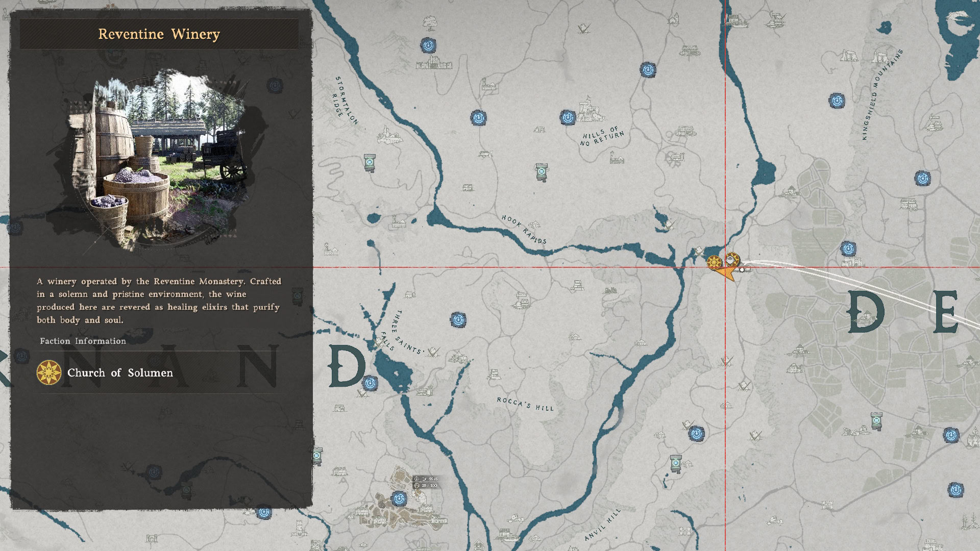Image resolution: width=980 pixels, height=551 pixels.
Task: Click the Hook Rapids map label
Action: click(x=524, y=229)
